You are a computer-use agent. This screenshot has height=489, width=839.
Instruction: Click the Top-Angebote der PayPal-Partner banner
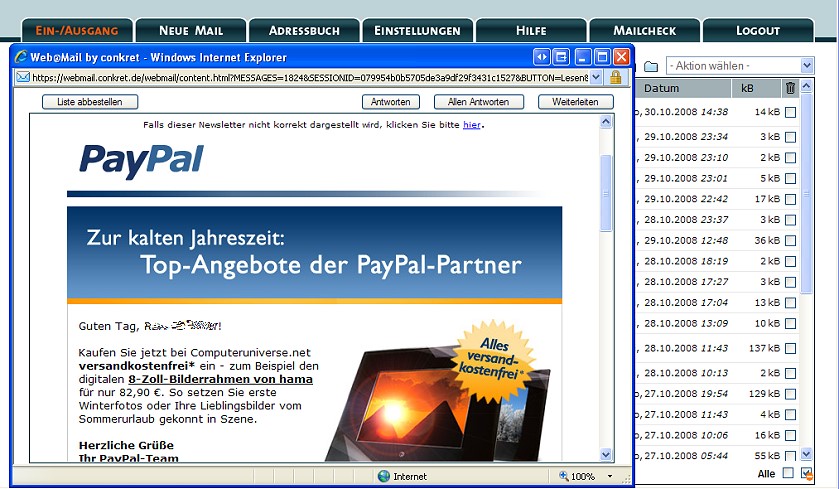click(315, 254)
